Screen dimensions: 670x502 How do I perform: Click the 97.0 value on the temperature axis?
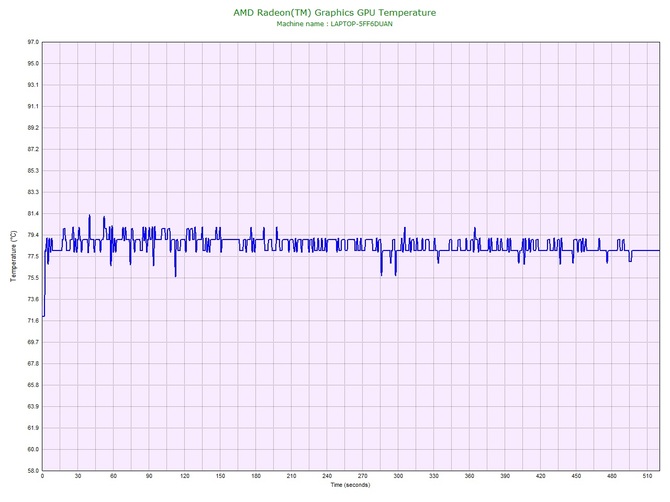click(x=32, y=42)
